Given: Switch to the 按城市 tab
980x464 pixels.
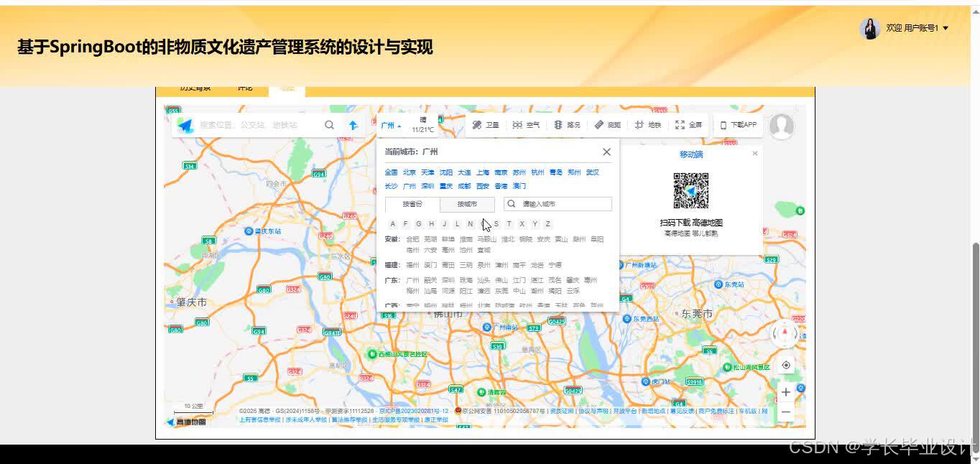Looking at the screenshot, I should pyautogui.click(x=467, y=204).
